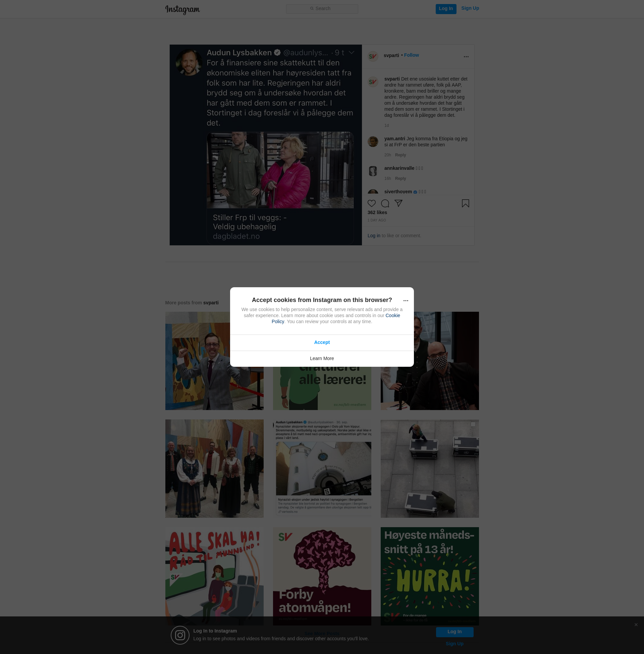The width and height of the screenshot is (644, 654).
Task: Open svparti username in post header
Action: click(391, 55)
